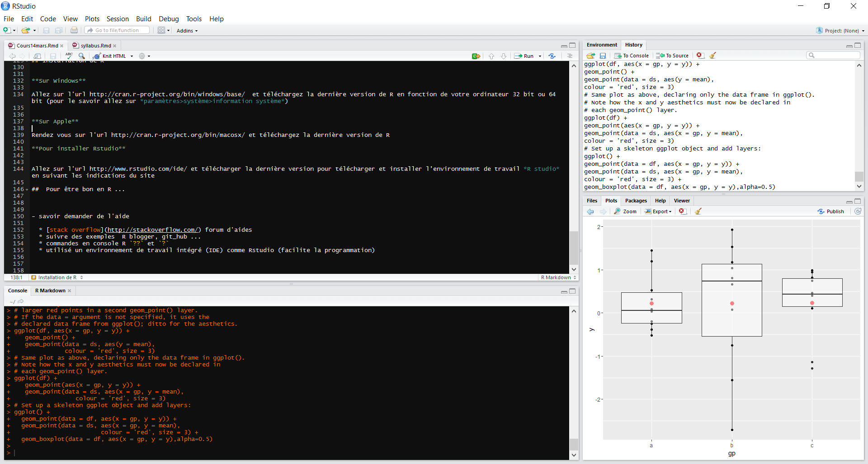
Task: Remove selected history entries icon
Action: 700,56
